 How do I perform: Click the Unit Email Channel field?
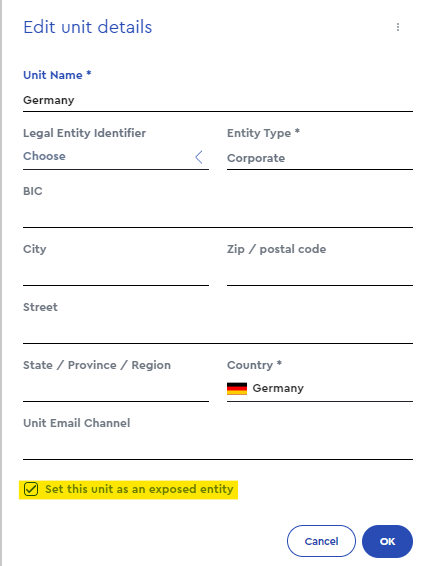click(x=218, y=447)
